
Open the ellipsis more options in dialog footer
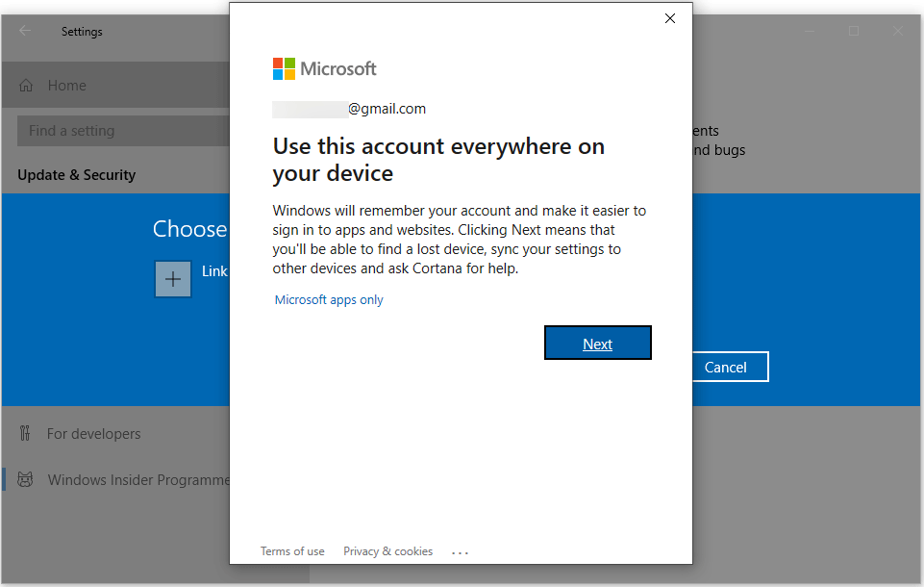460,552
